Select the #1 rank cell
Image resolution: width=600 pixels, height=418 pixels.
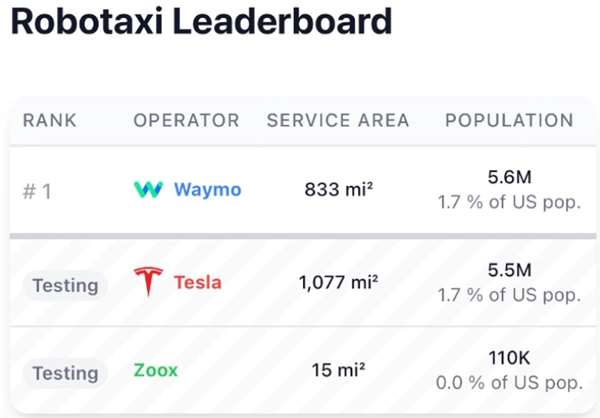point(37,190)
